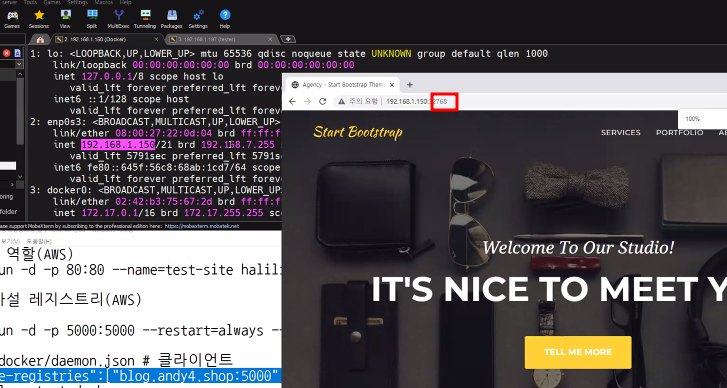The height and width of the screenshot is (388, 727).
Task: Activate the Split terminal icon
Action: pyautogui.click(x=92, y=19)
